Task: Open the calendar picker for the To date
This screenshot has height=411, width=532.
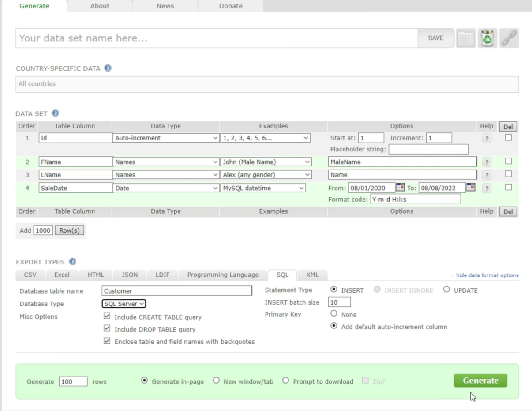Action: click(470, 188)
